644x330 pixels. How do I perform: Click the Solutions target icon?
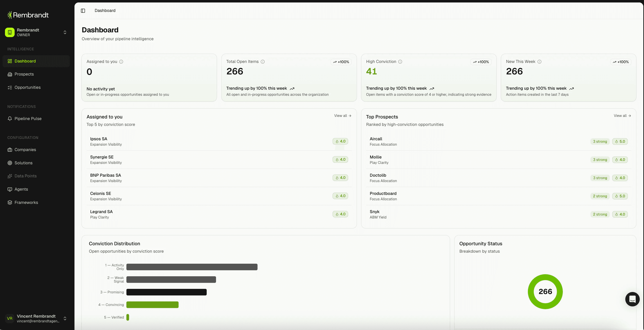pyautogui.click(x=10, y=163)
